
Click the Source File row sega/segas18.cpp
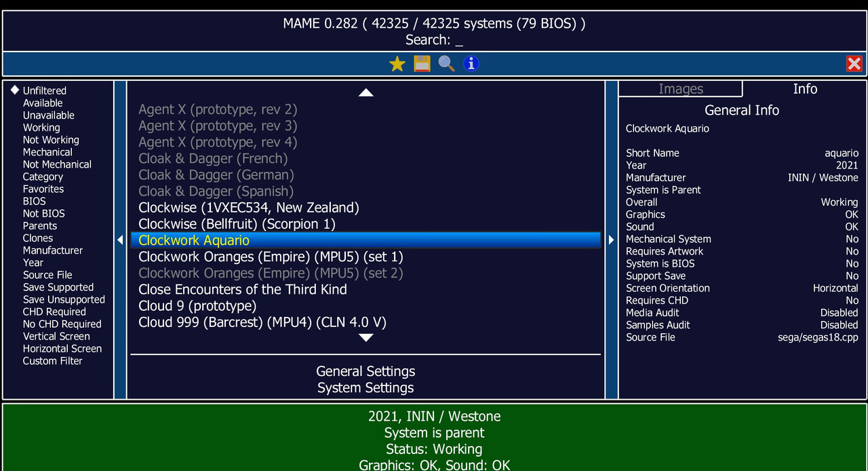(x=742, y=337)
